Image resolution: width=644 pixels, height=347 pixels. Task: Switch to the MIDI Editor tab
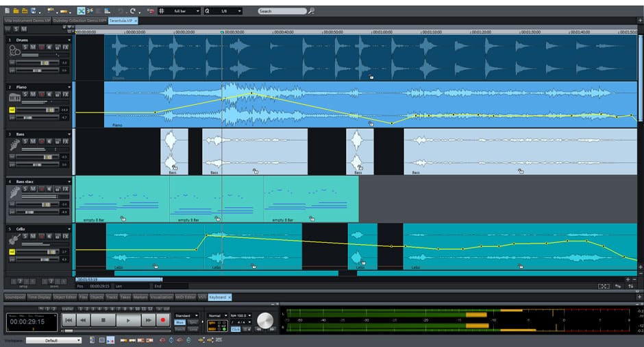(186, 297)
